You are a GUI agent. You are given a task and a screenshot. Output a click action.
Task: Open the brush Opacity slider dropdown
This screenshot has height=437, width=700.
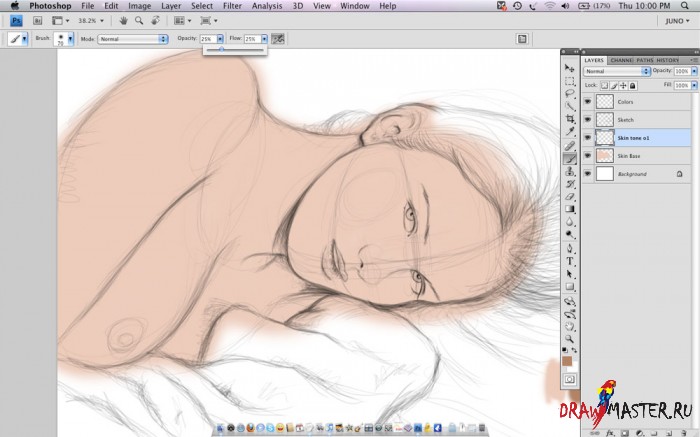click(x=220, y=39)
